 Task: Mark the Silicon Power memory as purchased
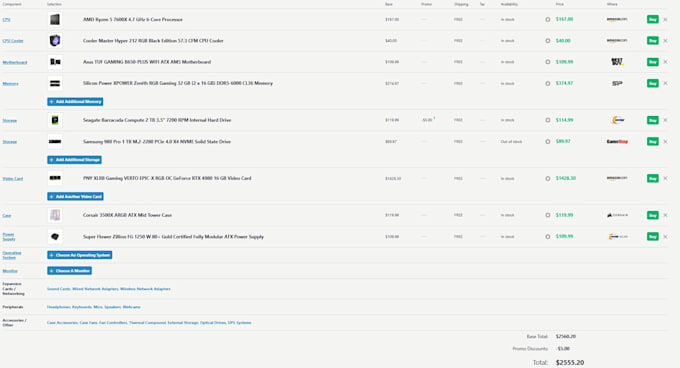(548, 83)
